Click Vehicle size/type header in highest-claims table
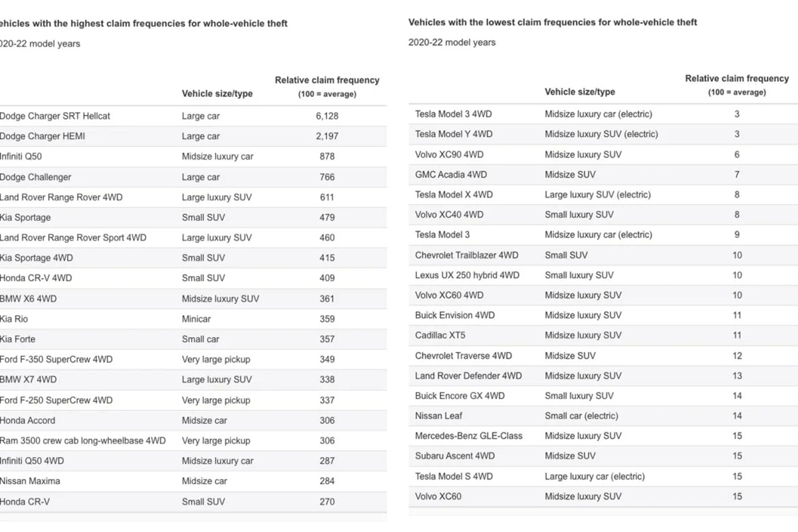The image size is (798, 532). click(217, 94)
